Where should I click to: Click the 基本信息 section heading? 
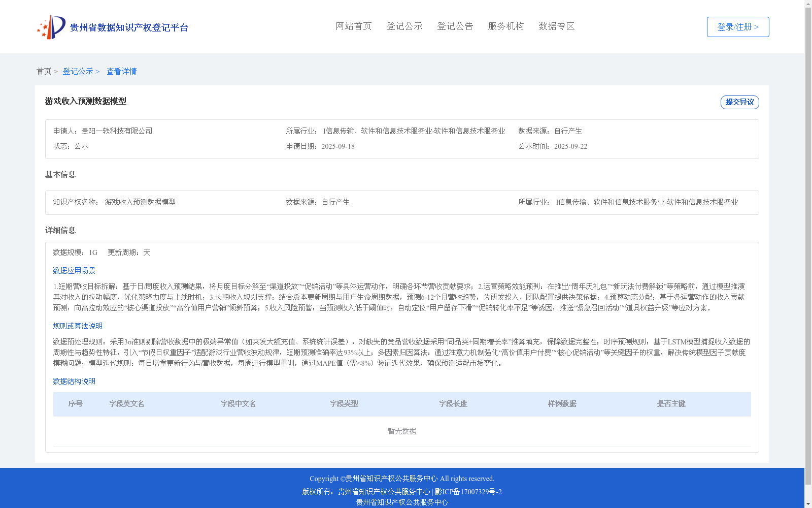point(60,175)
